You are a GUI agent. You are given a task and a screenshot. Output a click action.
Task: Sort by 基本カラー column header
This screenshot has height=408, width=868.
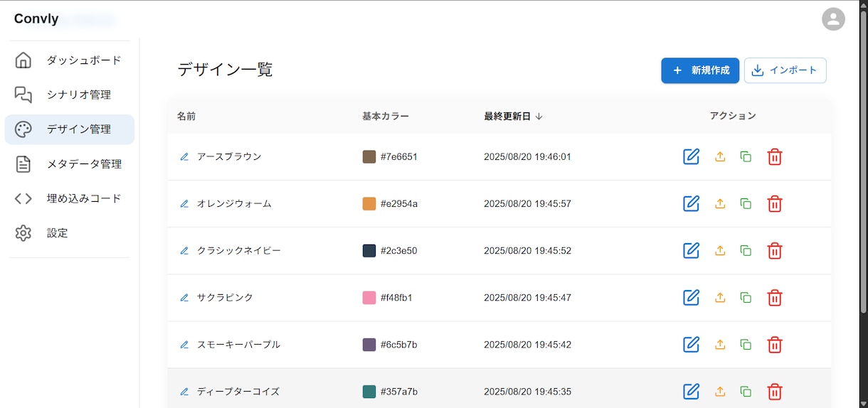pyautogui.click(x=386, y=116)
